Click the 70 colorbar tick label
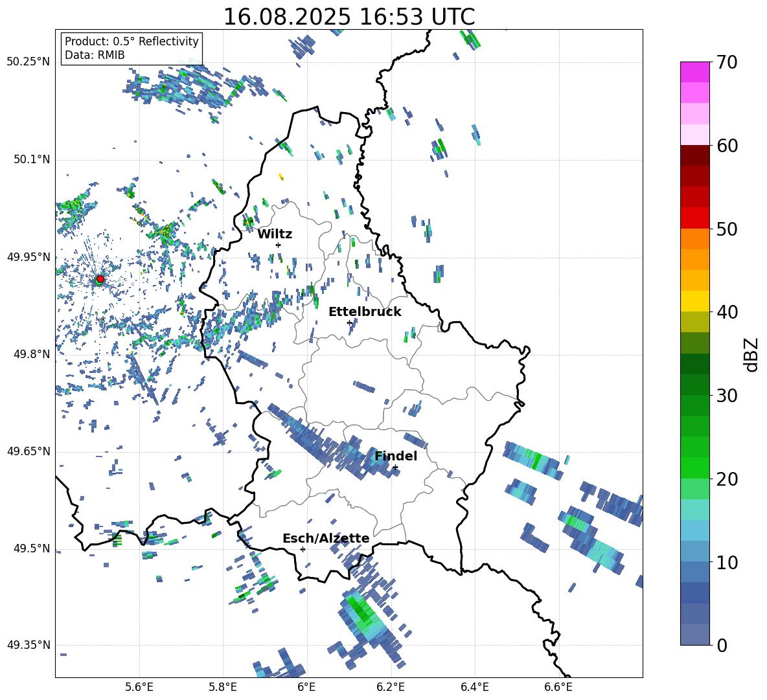 [x=727, y=63]
